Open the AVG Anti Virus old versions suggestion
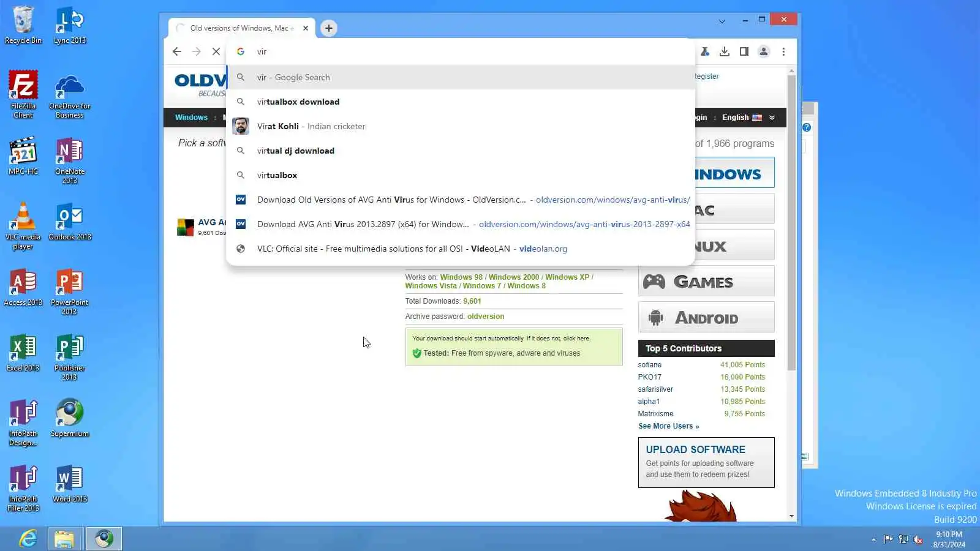Image resolution: width=980 pixels, height=551 pixels. 461,200
